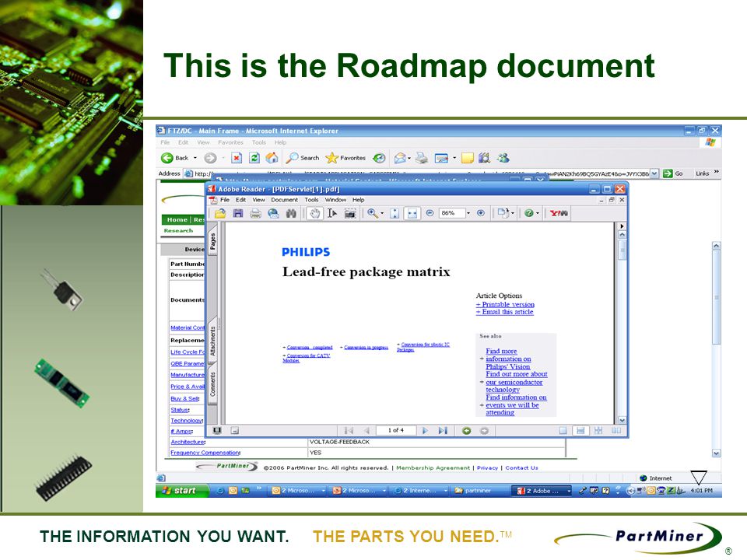Image resolution: width=747 pixels, height=560 pixels.
Task: Click Search binoculars icon in Adobe Reader
Action: point(291,213)
